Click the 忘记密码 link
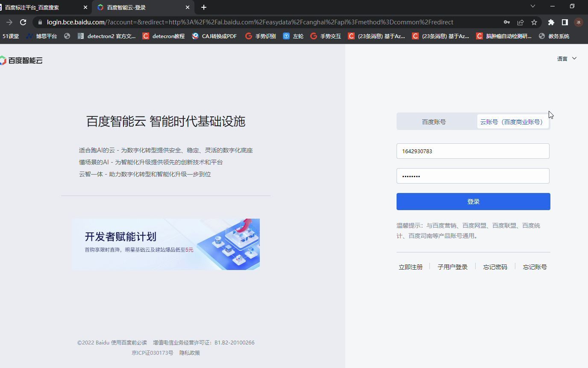 point(495,267)
